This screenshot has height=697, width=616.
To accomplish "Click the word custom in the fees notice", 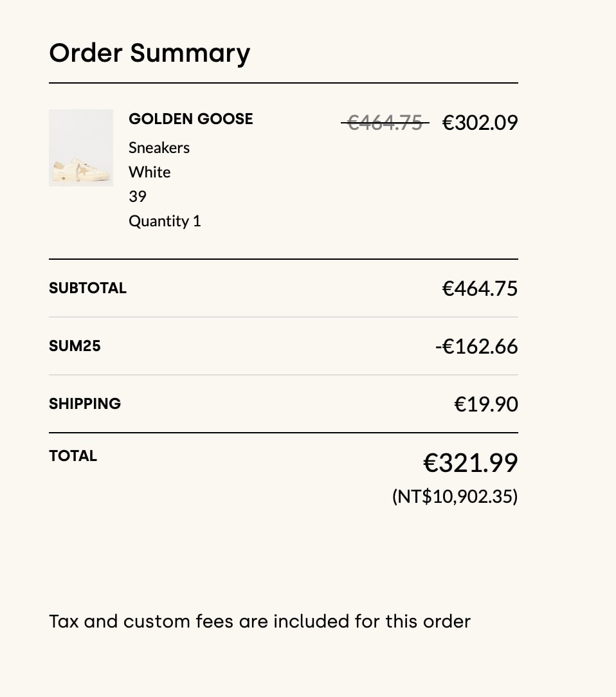I will (156, 621).
